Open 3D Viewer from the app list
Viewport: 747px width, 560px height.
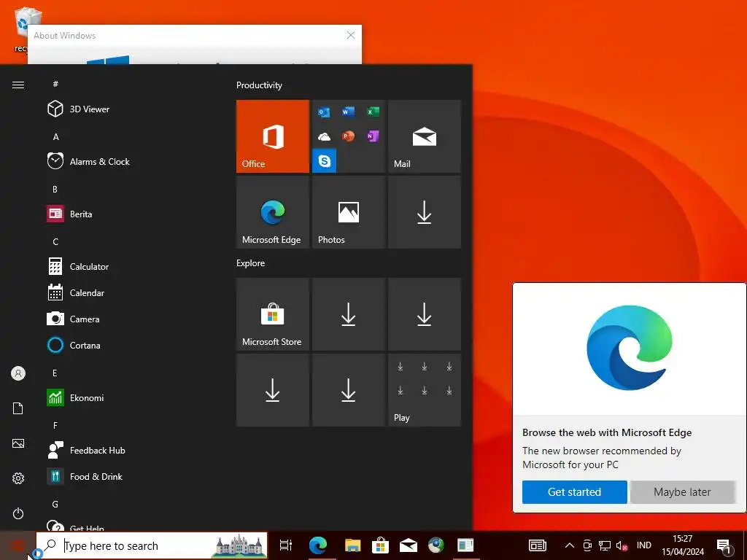[128, 109]
